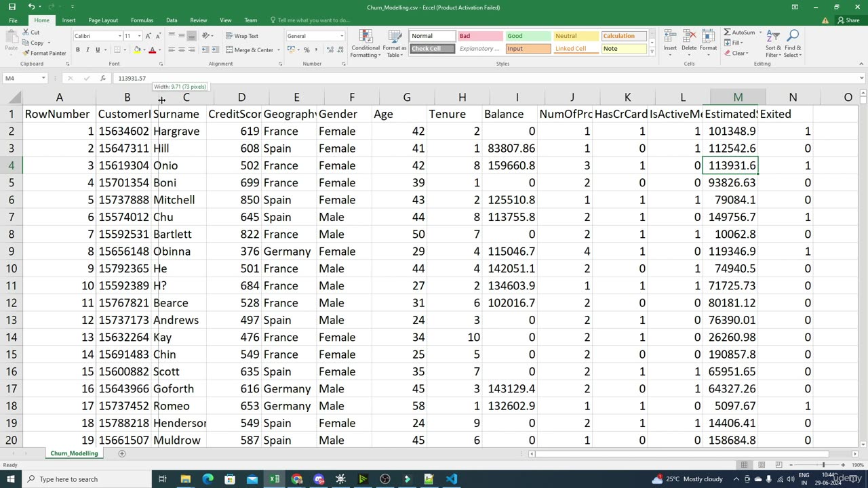Apply the Neutral cell style
The height and width of the screenshot is (488, 868).
pyautogui.click(x=576, y=36)
